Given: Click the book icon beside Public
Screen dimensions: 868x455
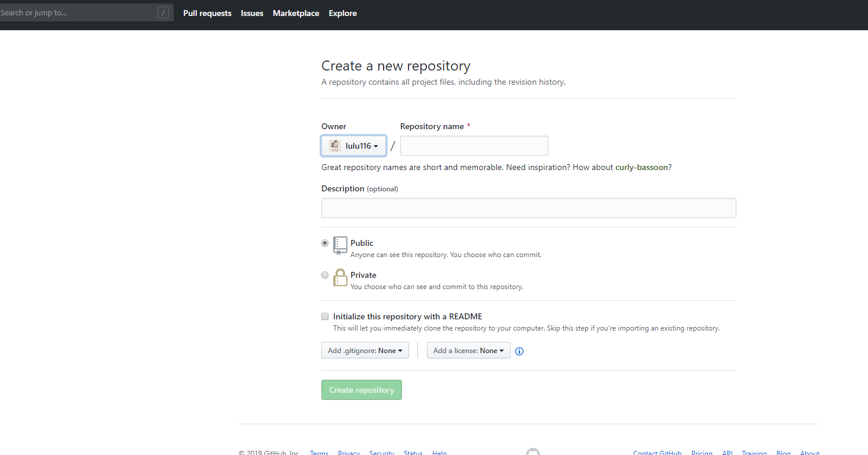Looking at the screenshot, I should (340, 245).
